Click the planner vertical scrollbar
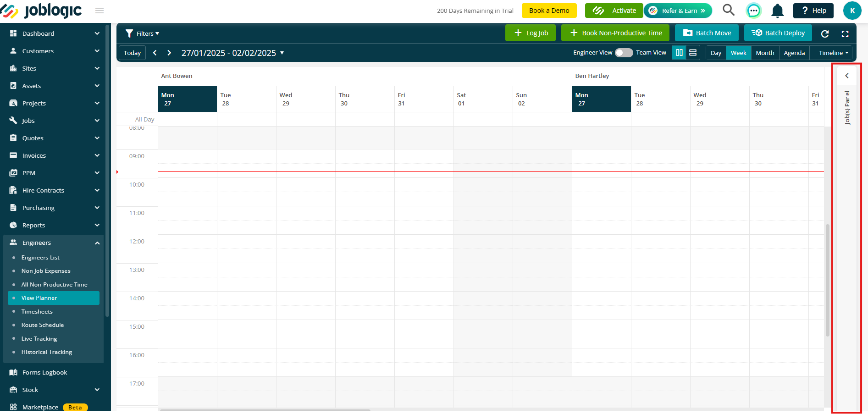The width and height of the screenshot is (868, 414). 828,280
